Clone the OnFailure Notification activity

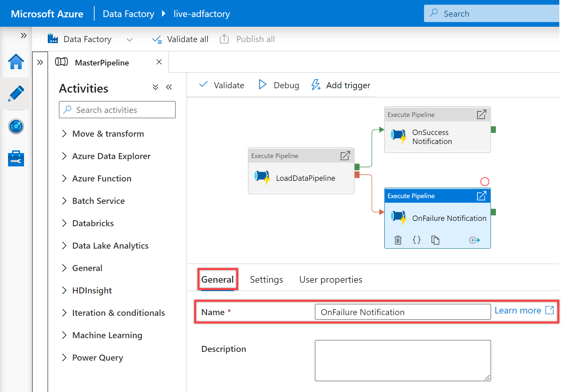(435, 240)
